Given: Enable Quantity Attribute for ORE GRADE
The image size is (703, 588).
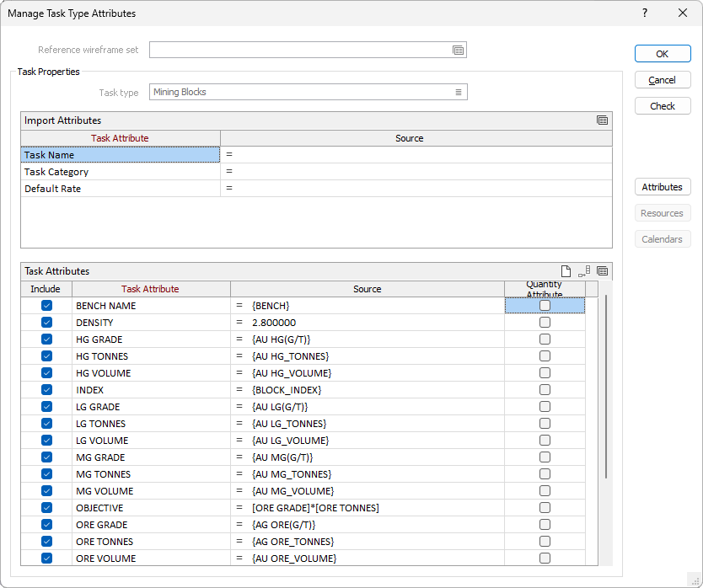Looking at the screenshot, I should point(545,525).
